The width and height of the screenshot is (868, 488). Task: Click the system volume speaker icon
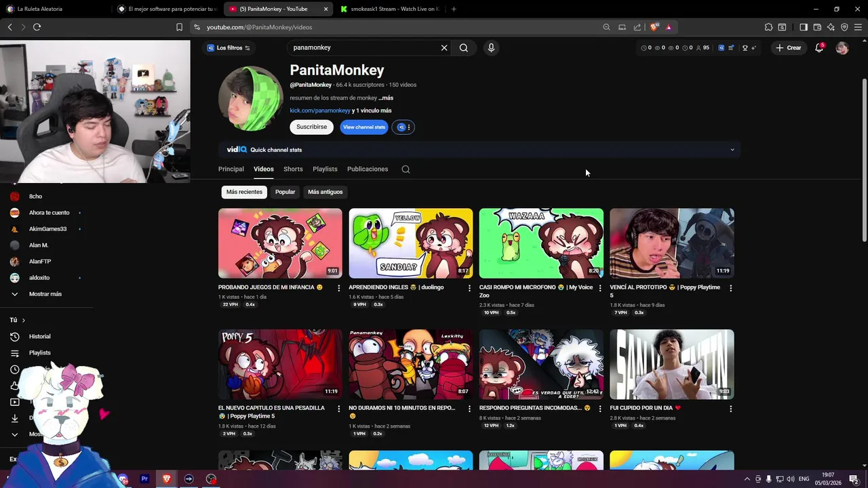(x=790, y=479)
